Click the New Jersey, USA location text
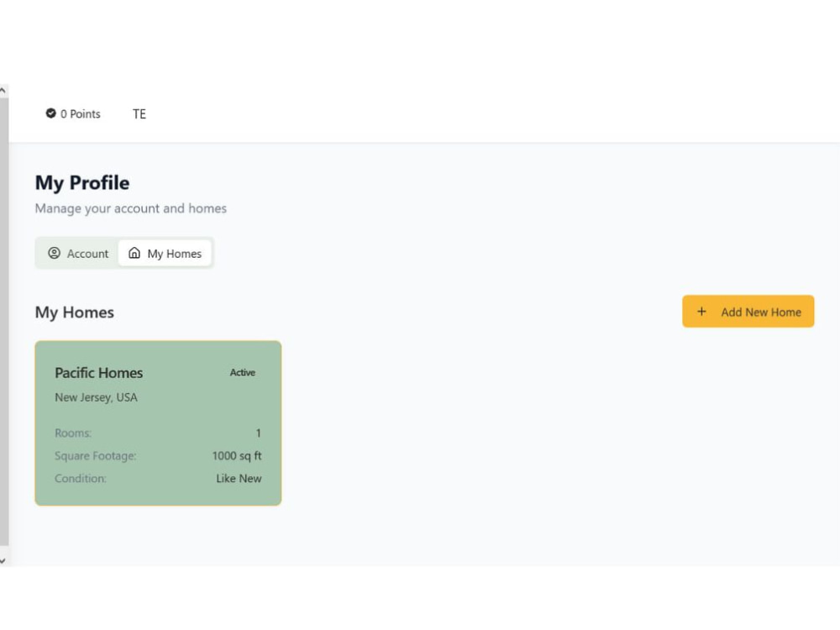The width and height of the screenshot is (840, 630). (x=96, y=397)
